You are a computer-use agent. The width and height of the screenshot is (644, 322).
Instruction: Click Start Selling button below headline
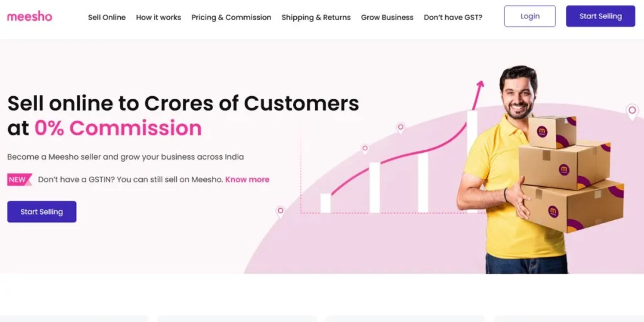(42, 211)
